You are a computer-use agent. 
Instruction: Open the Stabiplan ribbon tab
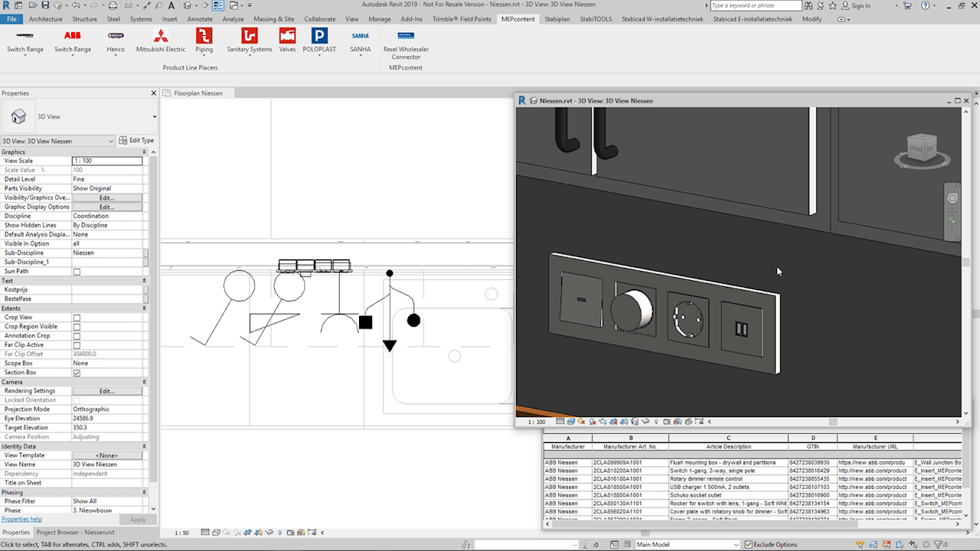coord(557,19)
